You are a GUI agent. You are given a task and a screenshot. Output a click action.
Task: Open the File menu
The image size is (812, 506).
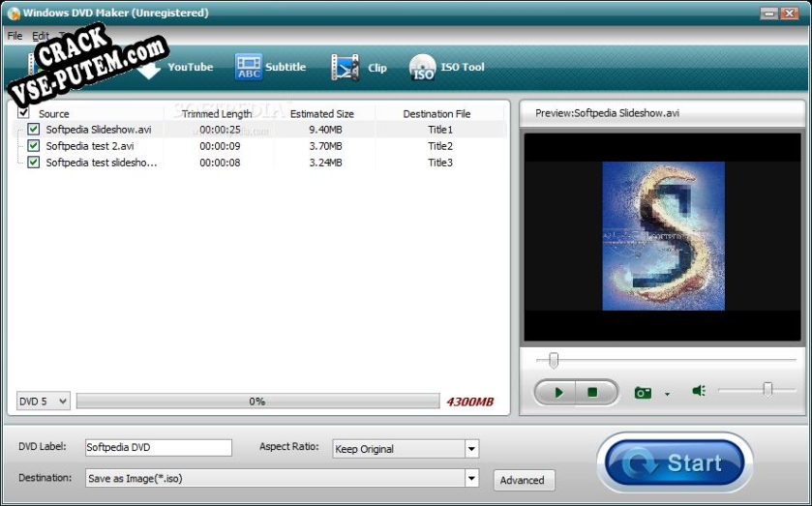click(15, 36)
